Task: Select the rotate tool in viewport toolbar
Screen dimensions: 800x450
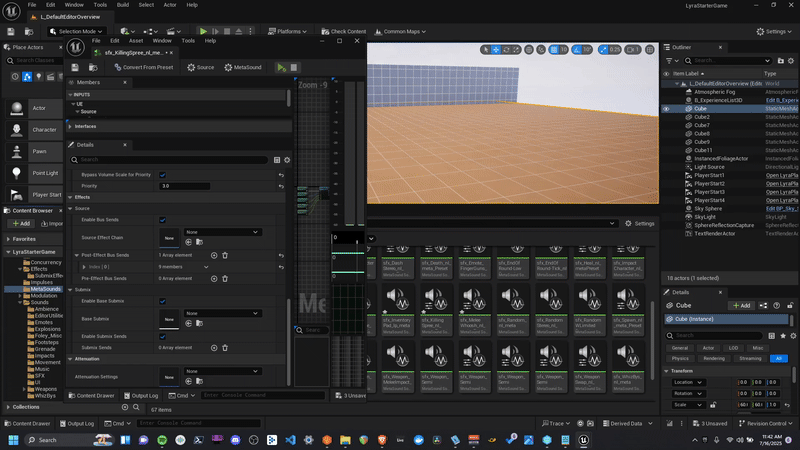Action: click(x=506, y=50)
